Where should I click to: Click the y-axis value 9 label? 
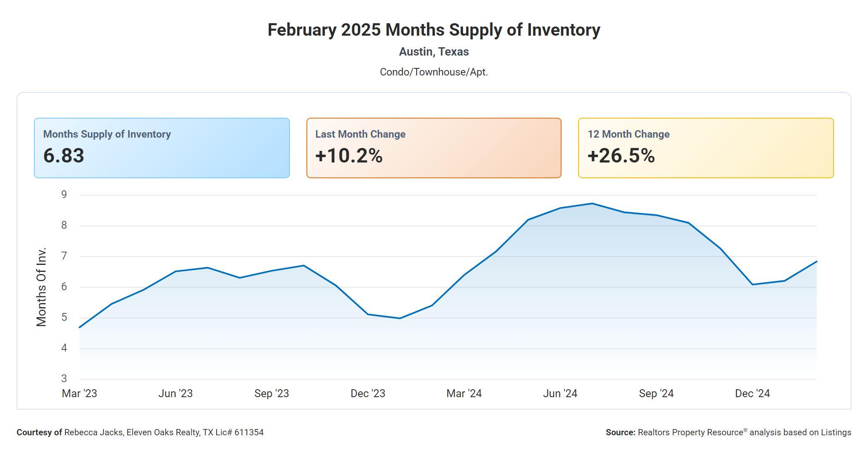(64, 195)
